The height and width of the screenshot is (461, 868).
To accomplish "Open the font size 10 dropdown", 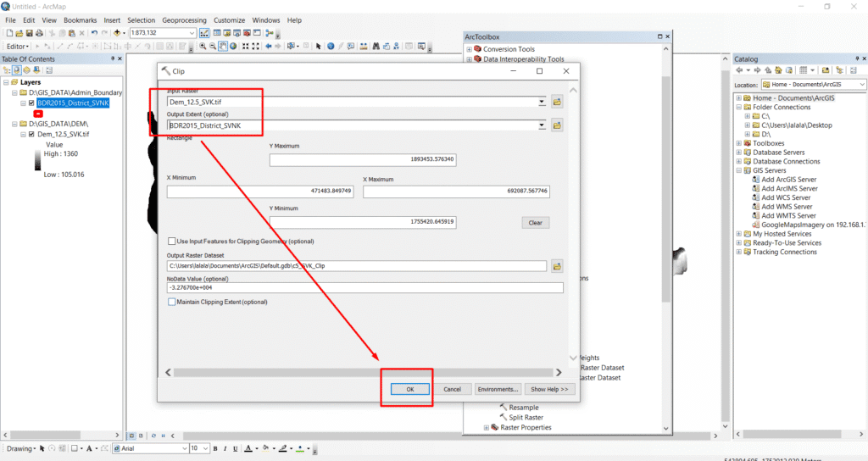I will click(205, 448).
